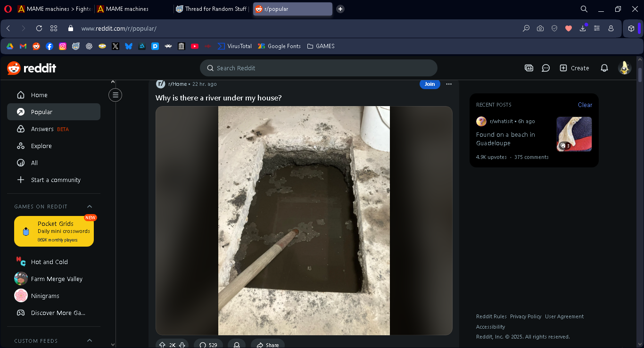644x348 pixels.
Task: Open Explore in the sidebar
Action: tap(54, 146)
